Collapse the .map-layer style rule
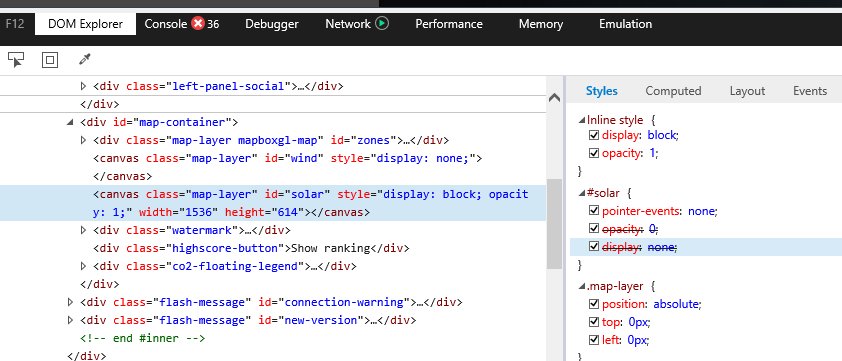Screen dimensions: 842x361 tap(582, 286)
